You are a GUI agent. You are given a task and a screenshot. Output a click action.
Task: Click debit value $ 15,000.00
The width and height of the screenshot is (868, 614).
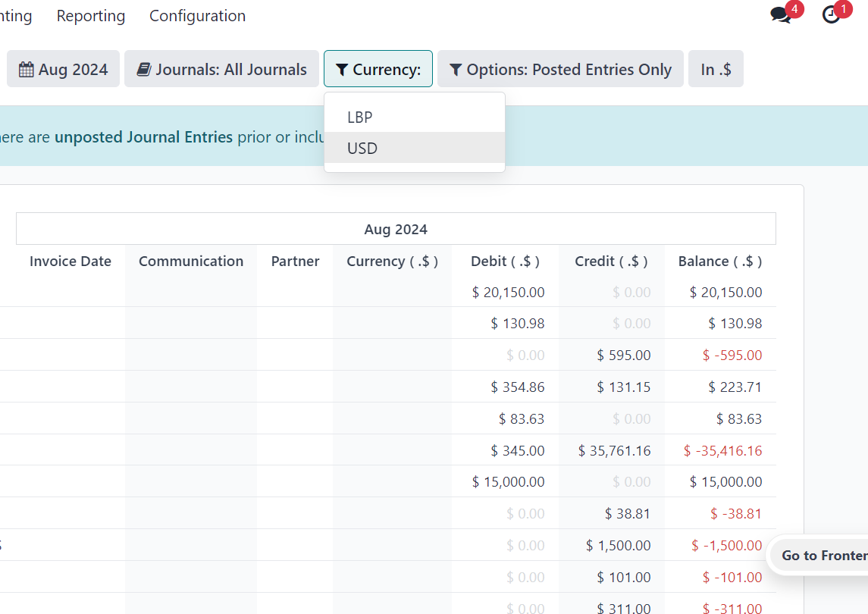click(508, 481)
